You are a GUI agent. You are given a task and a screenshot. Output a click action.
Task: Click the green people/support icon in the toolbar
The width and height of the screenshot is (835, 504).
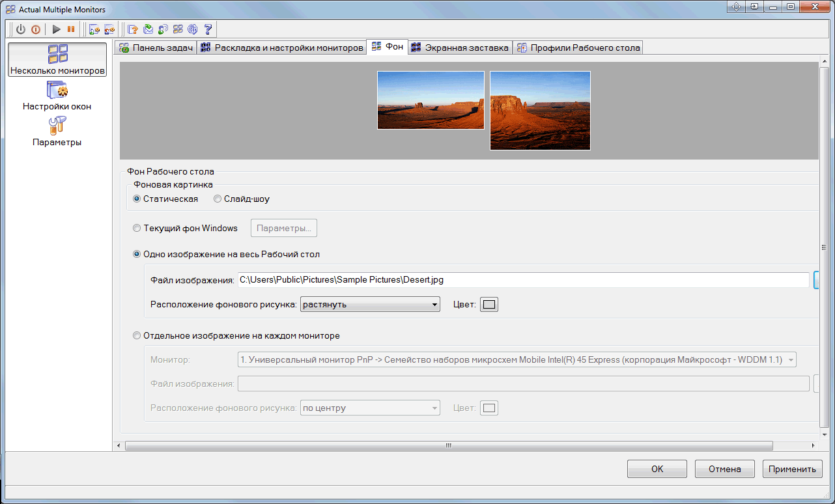(163, 29)
